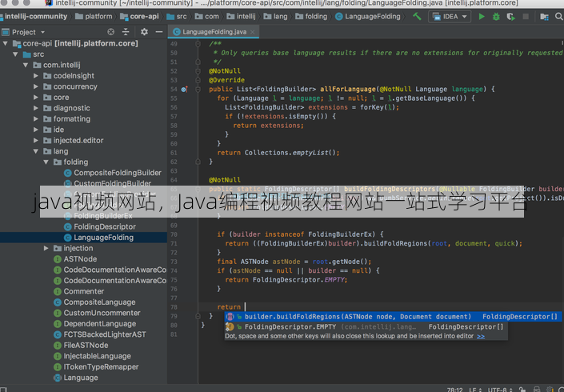Expand the codeInsight package
This screenshot has width=564, height=392.
click(36, 76)
